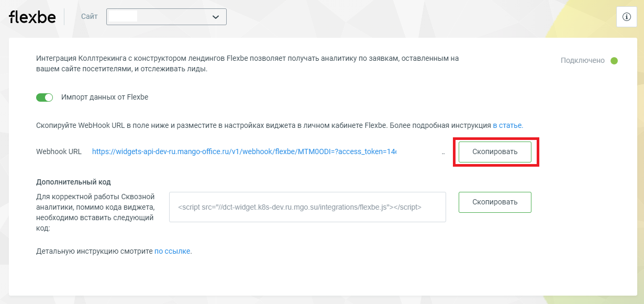The width and height of the screenshot is (644, 304).
Task: Disable the Импорт данных от Flexbe switch
Action: 45,97
